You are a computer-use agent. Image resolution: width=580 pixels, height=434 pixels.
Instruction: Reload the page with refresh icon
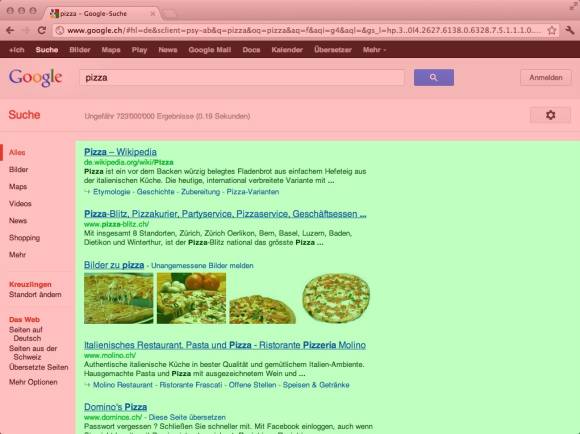pos(42,30)
